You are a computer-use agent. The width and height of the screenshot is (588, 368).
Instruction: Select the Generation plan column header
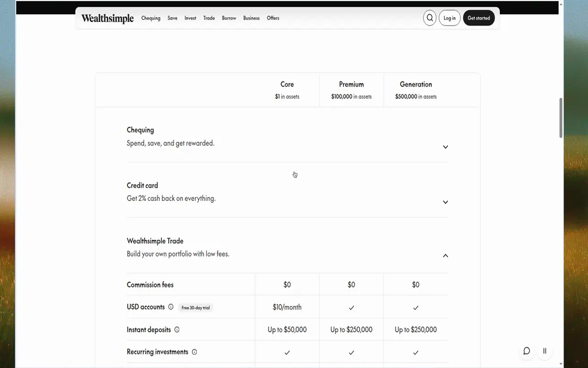tap(416, 84)
